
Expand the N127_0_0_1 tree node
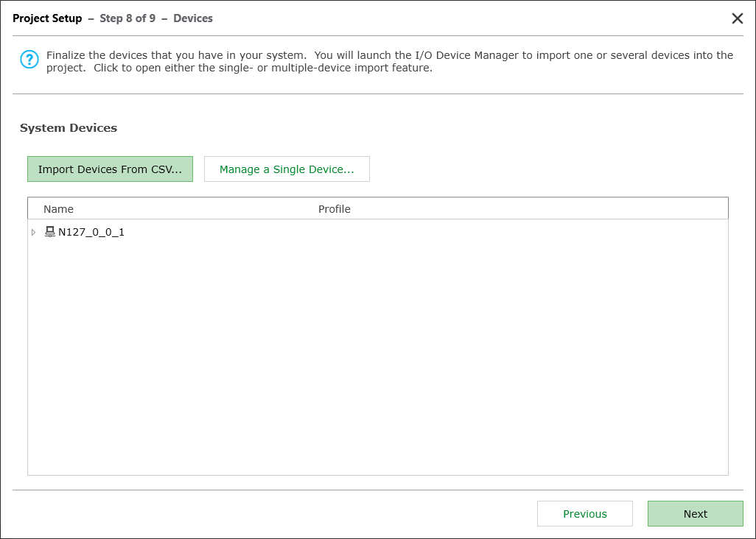(33, 232)
